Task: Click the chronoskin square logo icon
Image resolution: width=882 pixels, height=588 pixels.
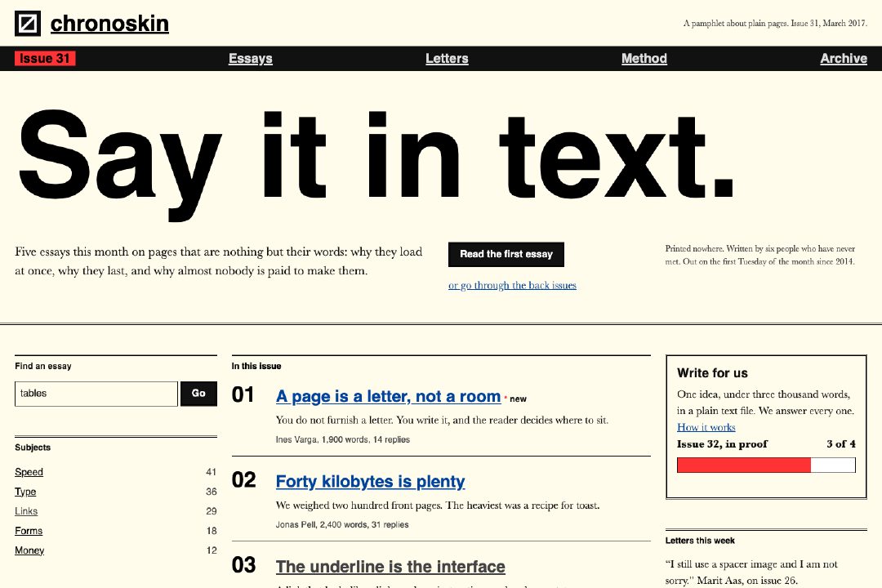Action: [x=28, y=24]
